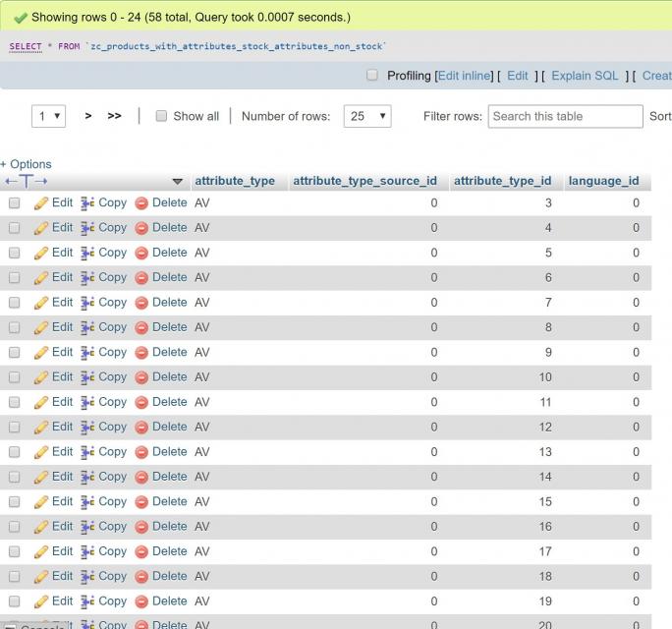Image resolution: width=672 pixels, height=629 pixels.
Task: Click the 'Showing rows 0 - 24' status message
Action: click(191, 17)
